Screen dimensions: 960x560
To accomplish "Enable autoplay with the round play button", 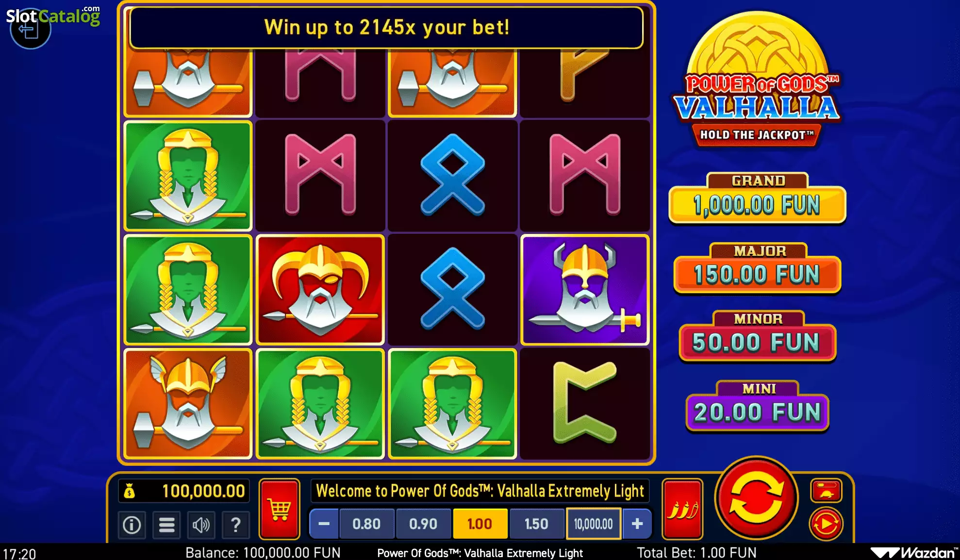I will click(826, 524).
